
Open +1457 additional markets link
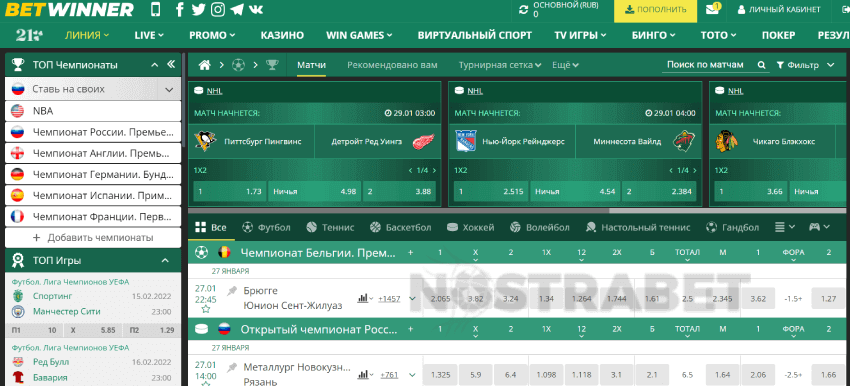coord(389,299)
